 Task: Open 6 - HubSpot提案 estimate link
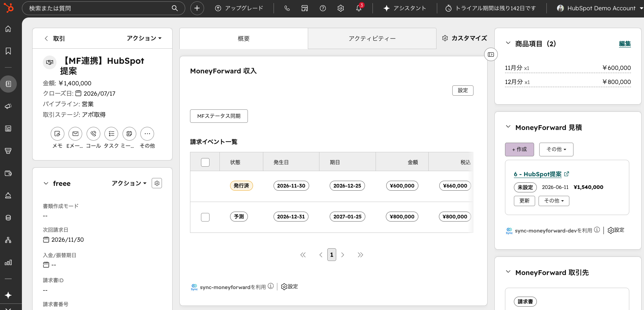(538, 174)
